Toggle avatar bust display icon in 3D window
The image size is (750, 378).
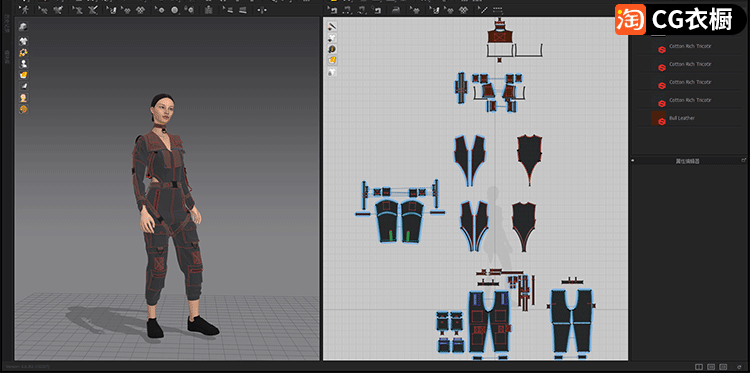(x=23, y=64)
